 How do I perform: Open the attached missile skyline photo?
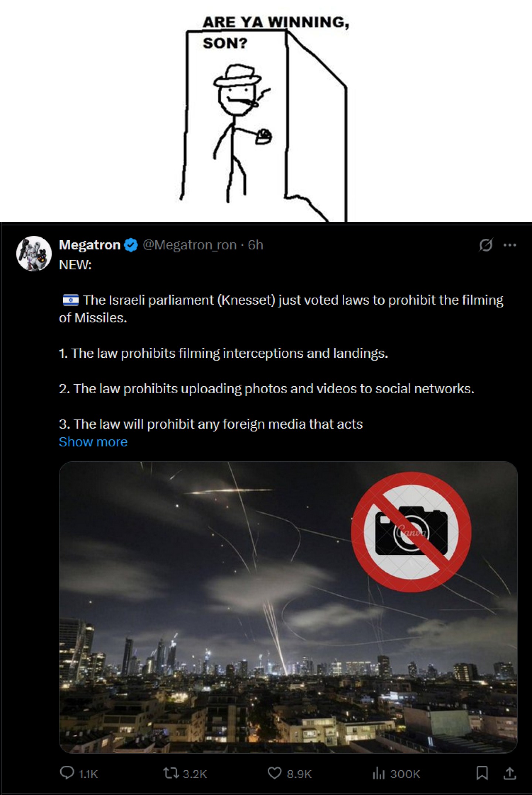288,607
